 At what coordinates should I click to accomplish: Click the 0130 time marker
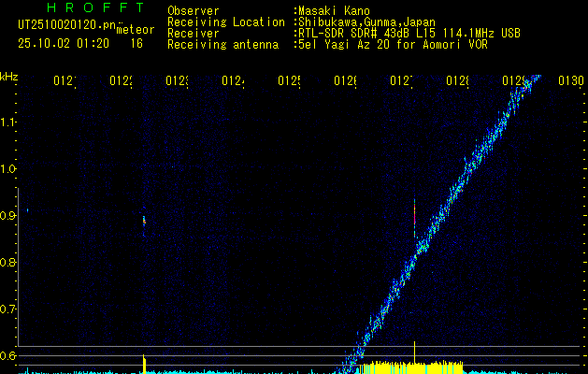pyautogui.click(x=569, y=82)
